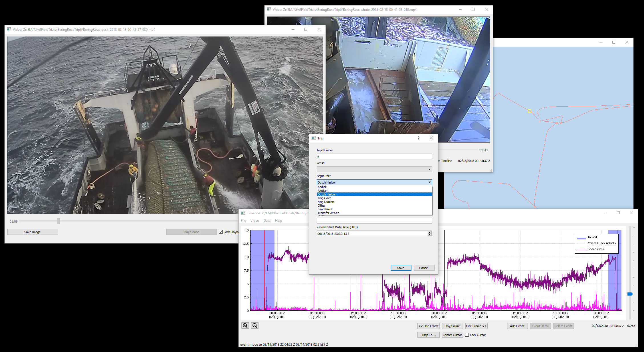
Task: Click the Center Cursor button
Action: (452, 335)
